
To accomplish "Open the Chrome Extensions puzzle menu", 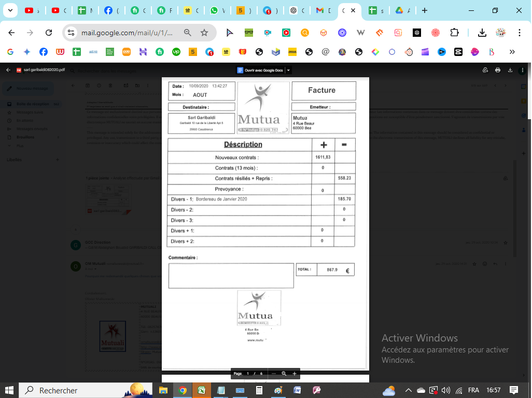I will coord(454,33).
